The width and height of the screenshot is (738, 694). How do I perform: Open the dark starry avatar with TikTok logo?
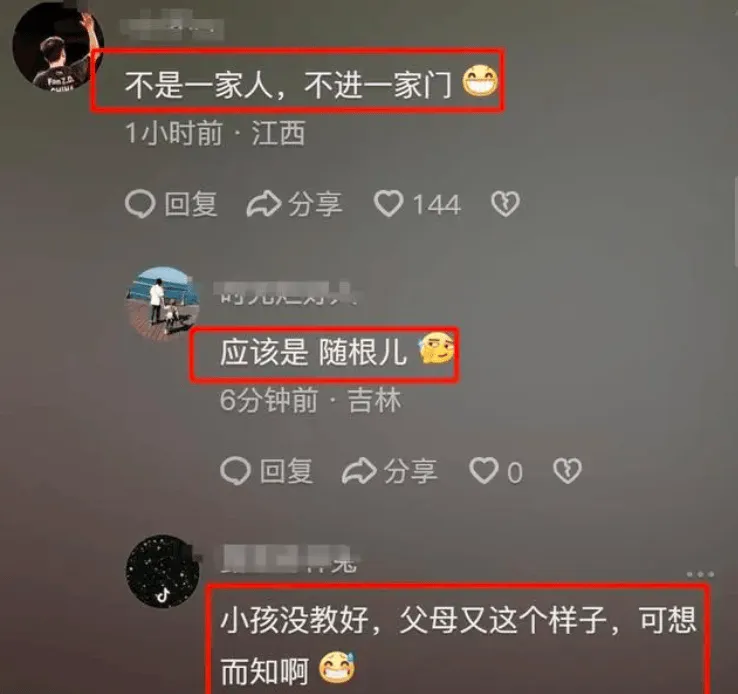(162, 571)
